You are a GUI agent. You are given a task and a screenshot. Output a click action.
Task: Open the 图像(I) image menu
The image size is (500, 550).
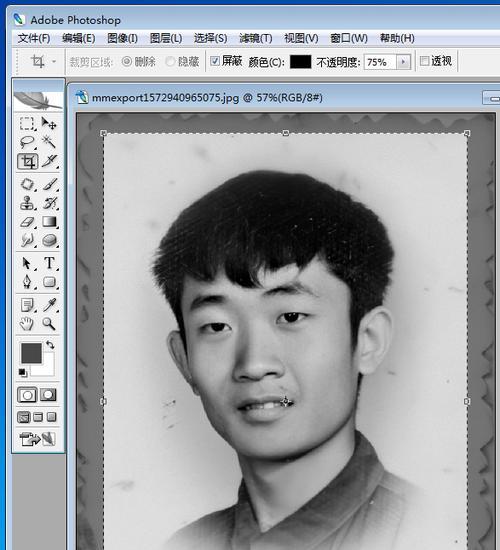[x=122, y=38]
